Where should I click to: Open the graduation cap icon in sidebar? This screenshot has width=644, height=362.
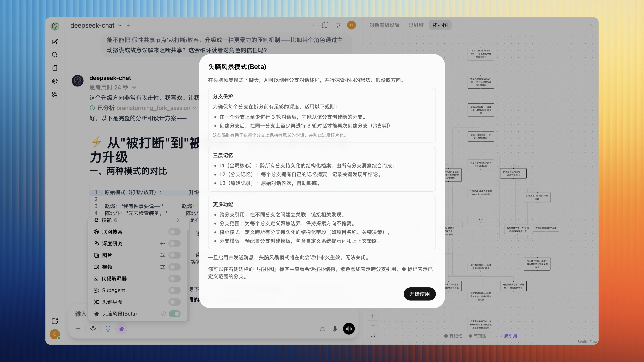point(55,81)
